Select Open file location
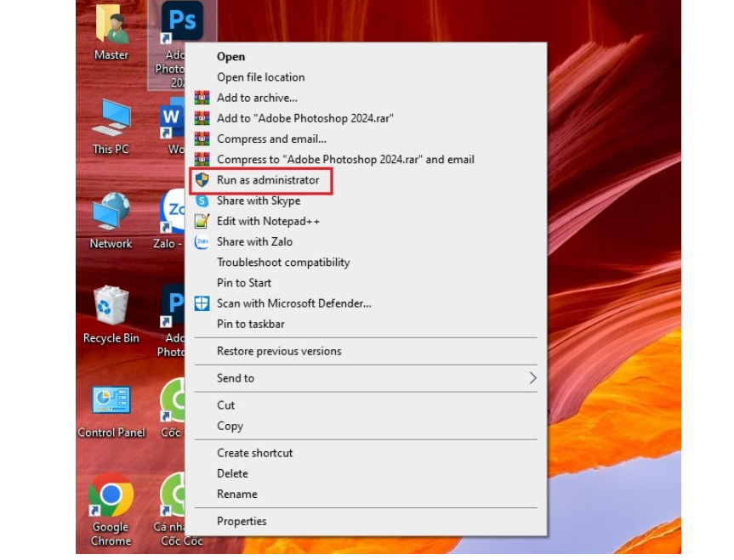 click(x=260, y=77)
